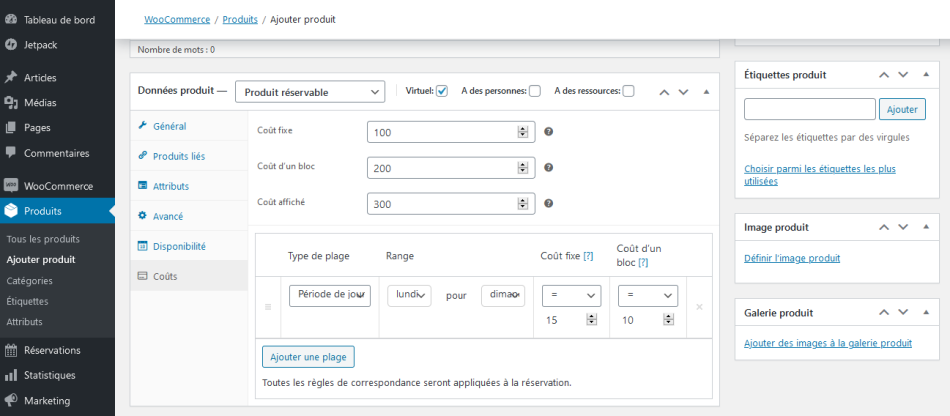This screenshot has height=416, width=950.
Task: Go to Statistiques in the sidebar
Action: pos(49,375)
